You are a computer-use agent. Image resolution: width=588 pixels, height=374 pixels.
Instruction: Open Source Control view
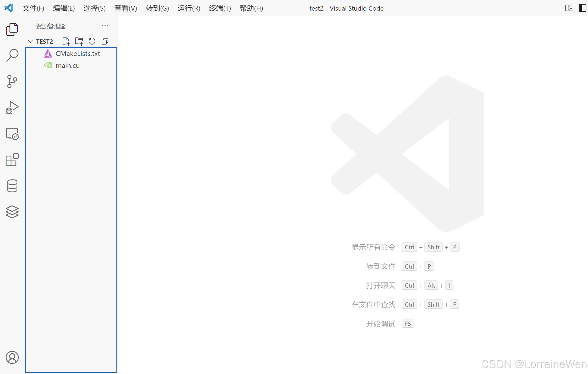(x=12, y=81)
